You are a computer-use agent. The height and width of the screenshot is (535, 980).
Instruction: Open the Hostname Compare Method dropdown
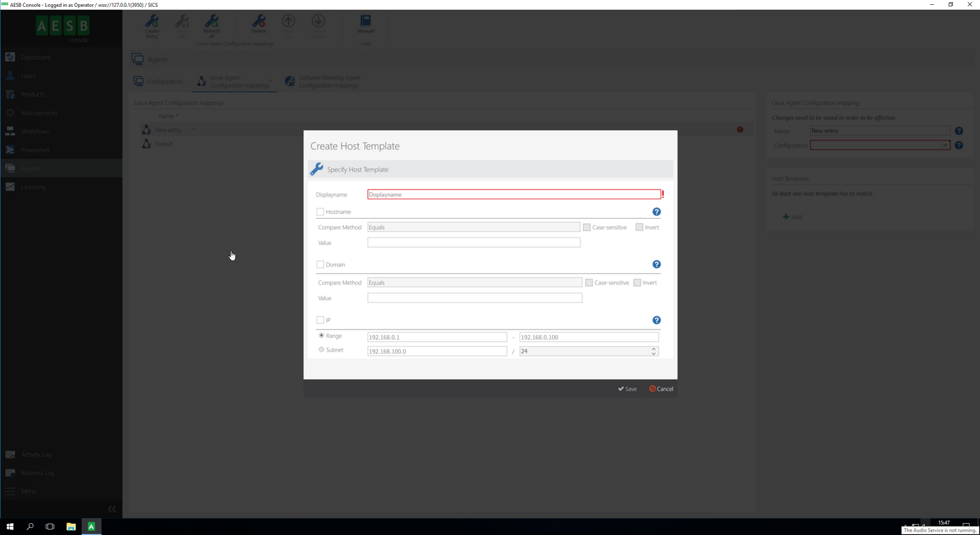point(474,227)
